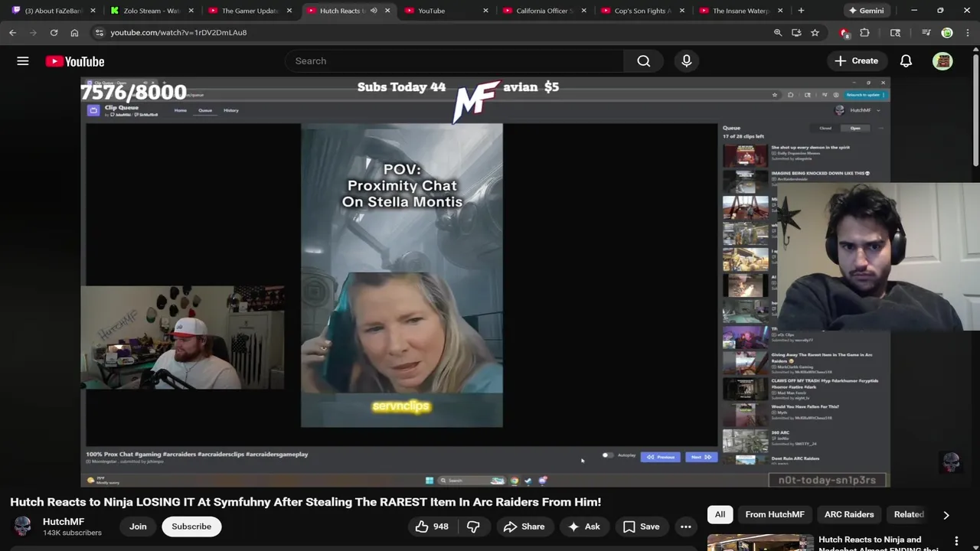Click the magnifier search button

click(x=644, y=61)
